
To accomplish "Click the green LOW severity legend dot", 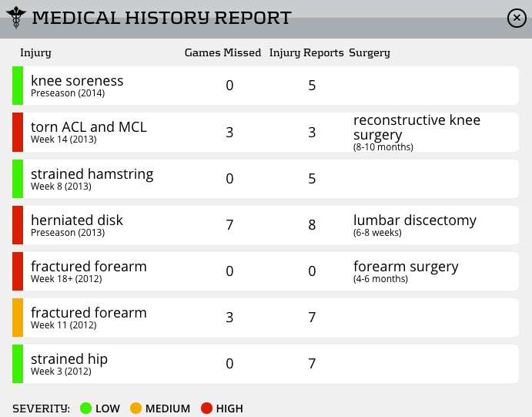I will click(85, 409).
